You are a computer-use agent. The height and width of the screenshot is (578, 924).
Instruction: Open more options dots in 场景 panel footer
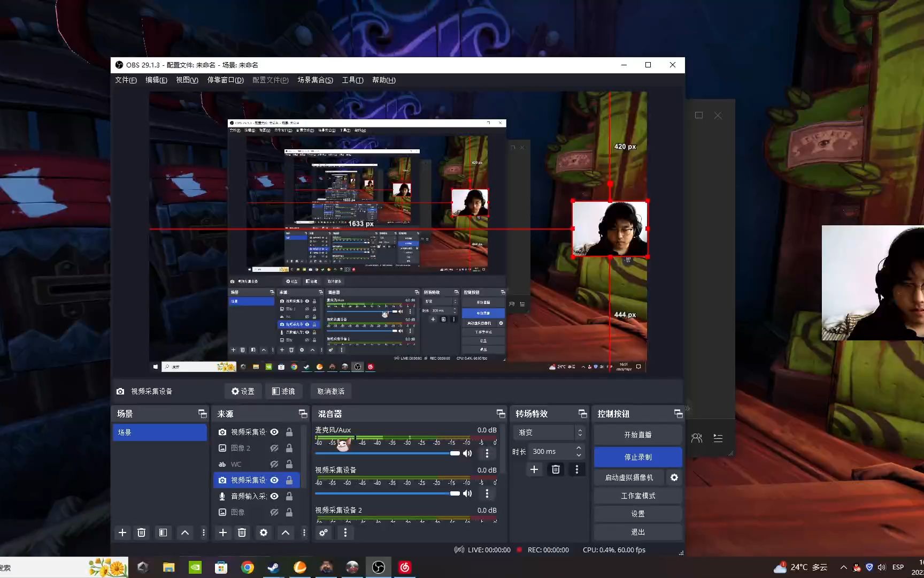coord(203,533)
